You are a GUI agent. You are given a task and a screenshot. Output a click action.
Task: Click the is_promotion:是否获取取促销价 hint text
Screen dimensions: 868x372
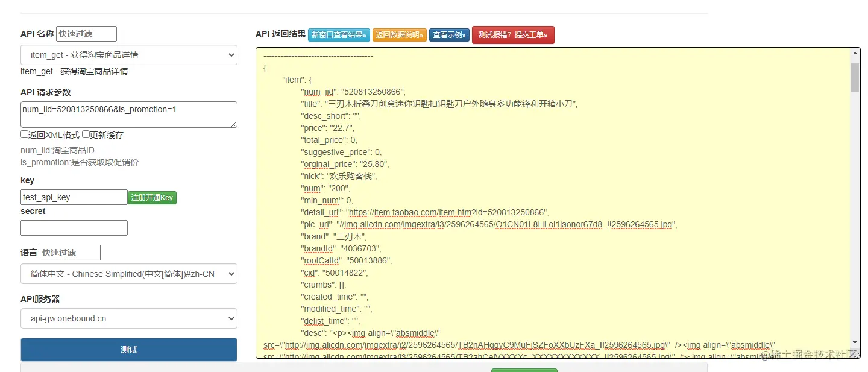[x=80, y=162]
